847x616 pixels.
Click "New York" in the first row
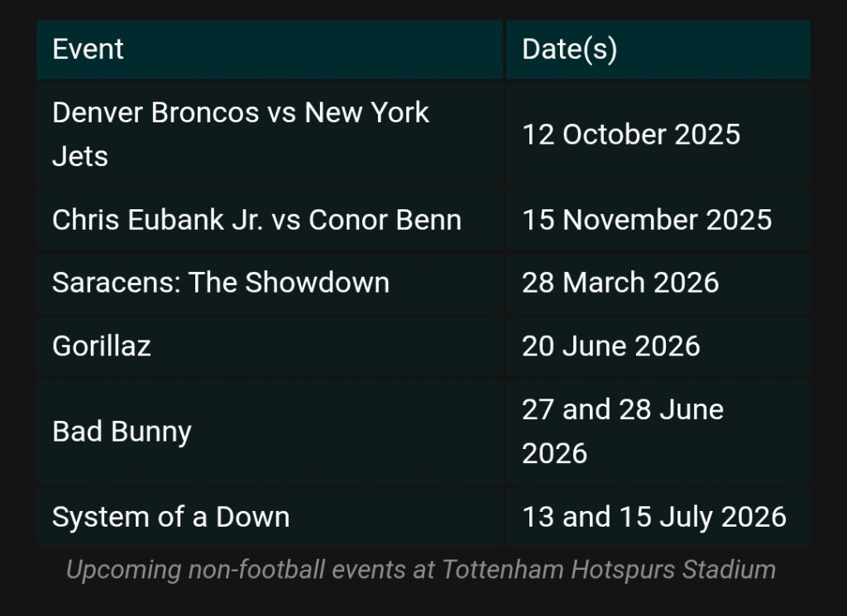click(x=366, y=112)
